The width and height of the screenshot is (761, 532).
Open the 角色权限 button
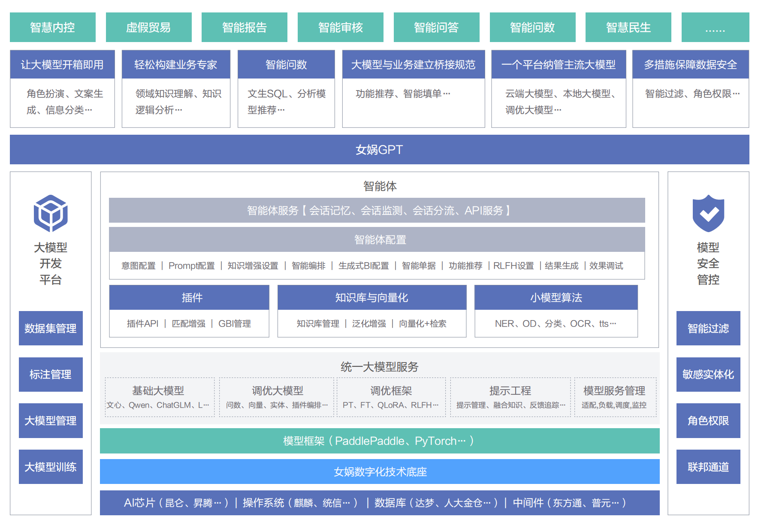[x=708, y=420]
